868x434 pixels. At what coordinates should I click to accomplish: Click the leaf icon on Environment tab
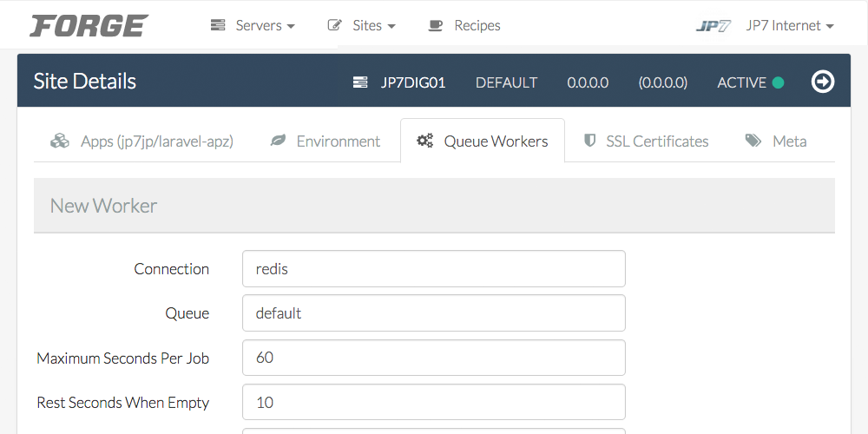pos(278,141)
